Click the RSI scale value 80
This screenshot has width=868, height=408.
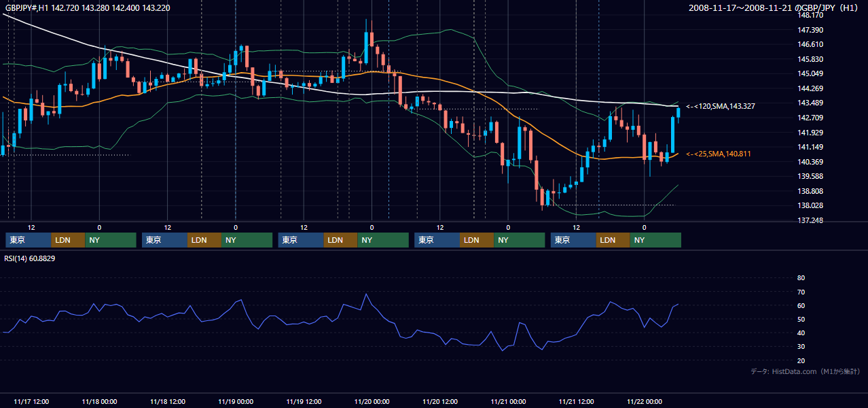click(801, 278)
